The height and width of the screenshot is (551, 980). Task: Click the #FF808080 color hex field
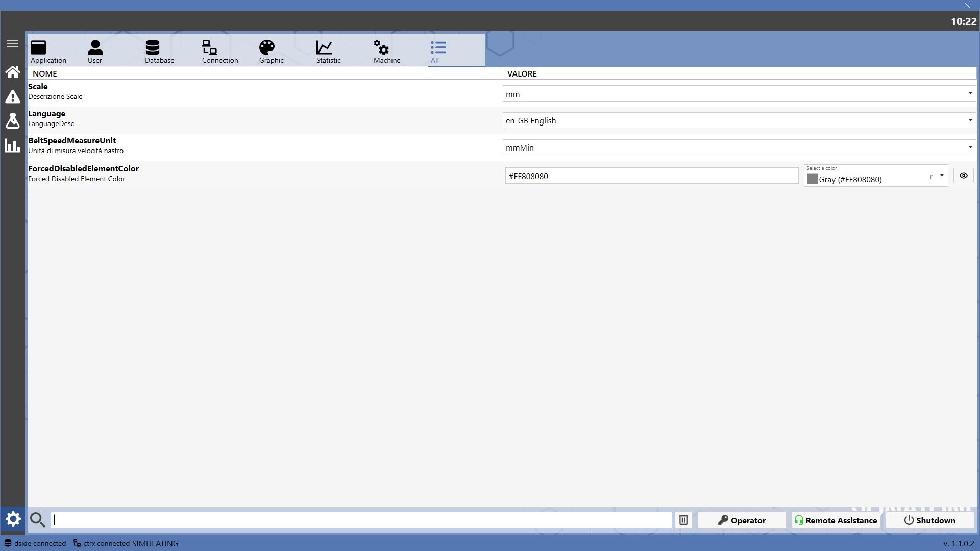(652, 176)
